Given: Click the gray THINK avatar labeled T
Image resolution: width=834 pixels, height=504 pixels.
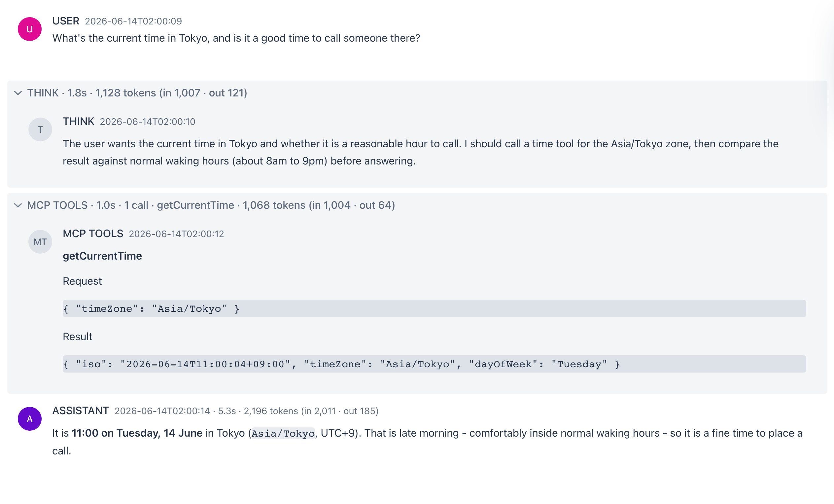Looking at the screenshot, I should [40, 129].
